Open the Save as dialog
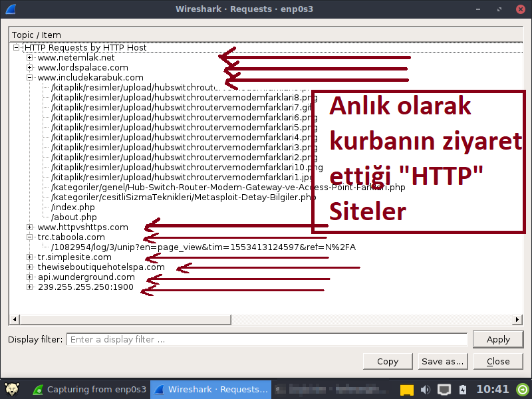 pos(443,361)
